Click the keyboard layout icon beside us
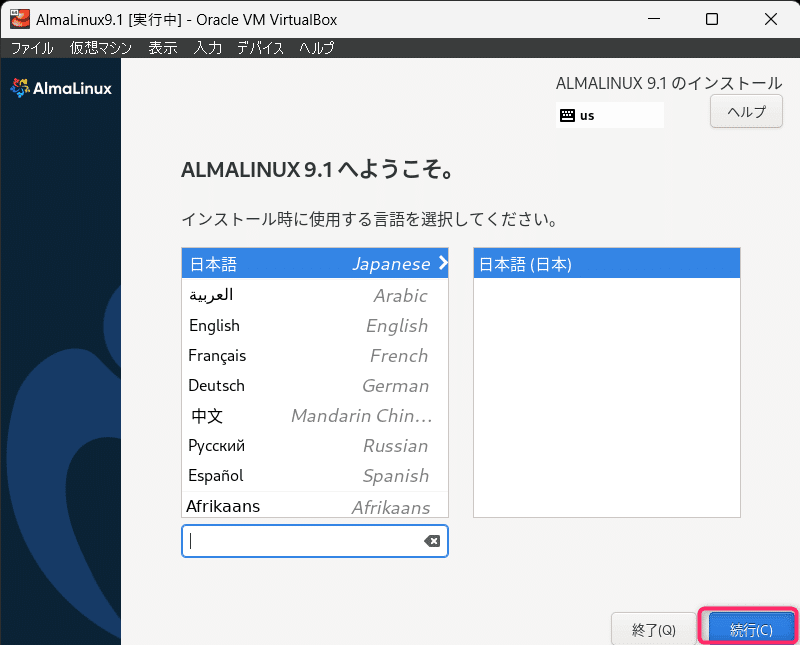The width and height of the screenshot is (800, 645). click(x=567, y=115)
